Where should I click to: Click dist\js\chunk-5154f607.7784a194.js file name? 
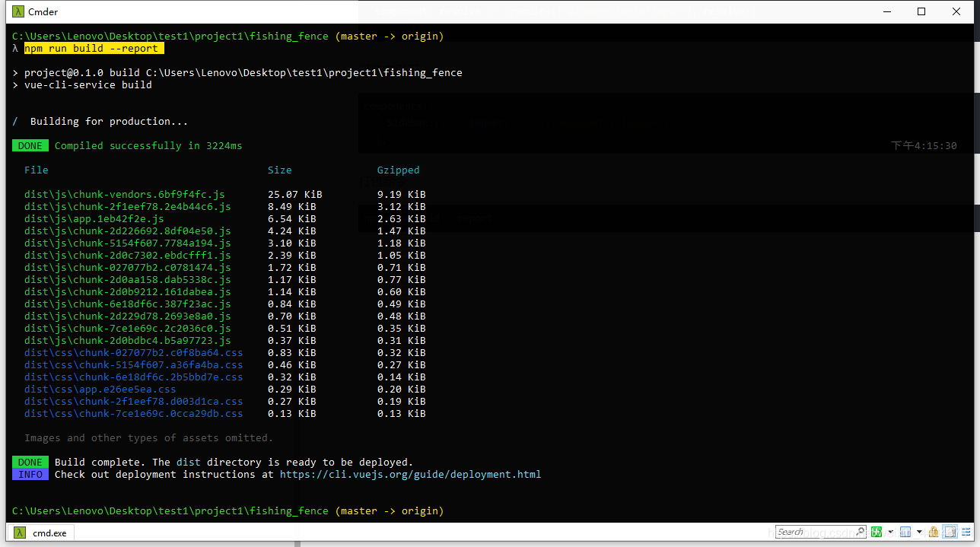click(x=128, y=243)
